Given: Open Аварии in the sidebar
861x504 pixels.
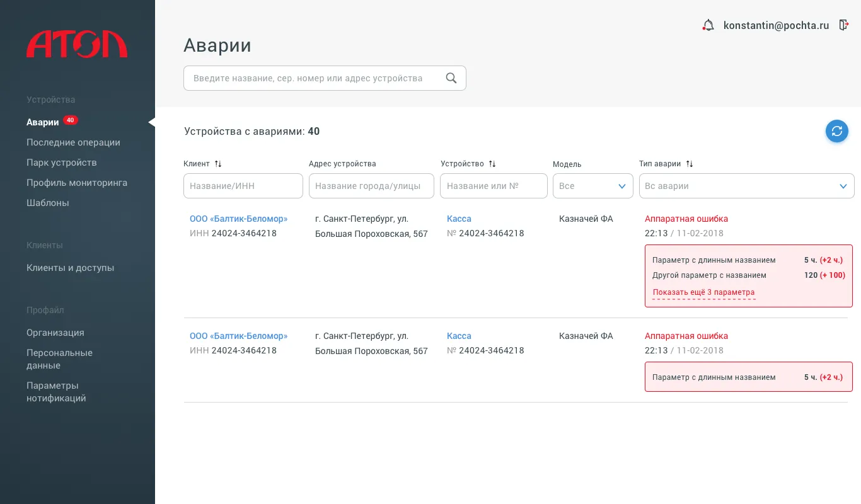Looking at the screenshot, I should 43,122.
